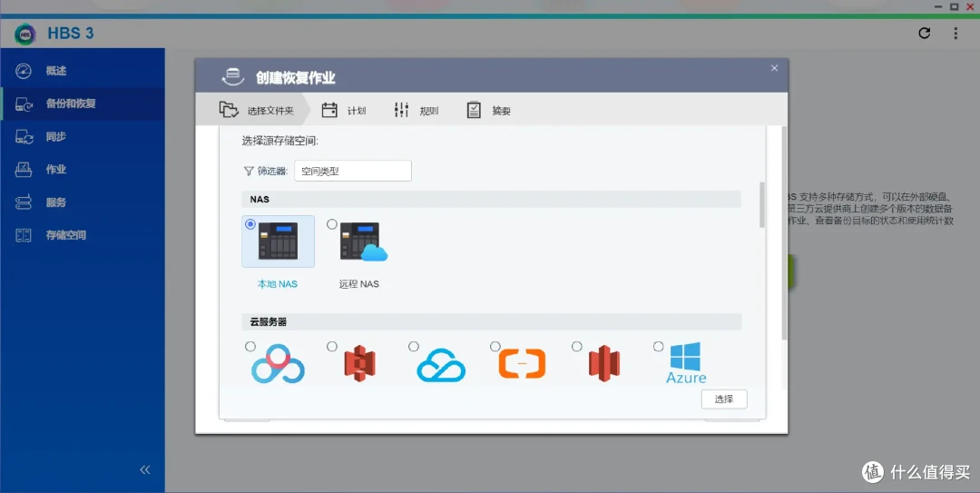Screen dimensions: 980x493
Task: Open Backup and Restore (备份和恢复) section
Action: [x=83, y=104]
